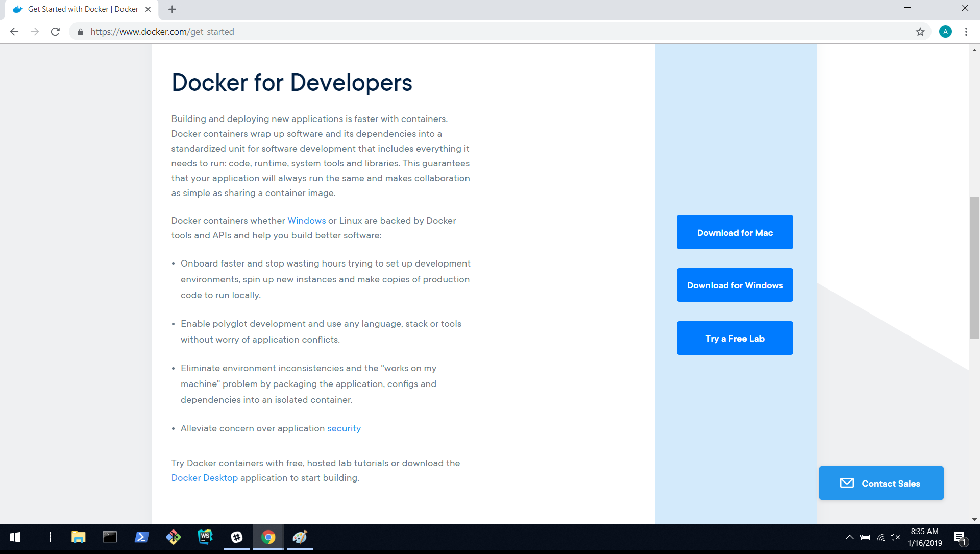The height and width of the screenshot is (554, 980).
Task: Click the browser forward arrow
Action: [35, 32]
